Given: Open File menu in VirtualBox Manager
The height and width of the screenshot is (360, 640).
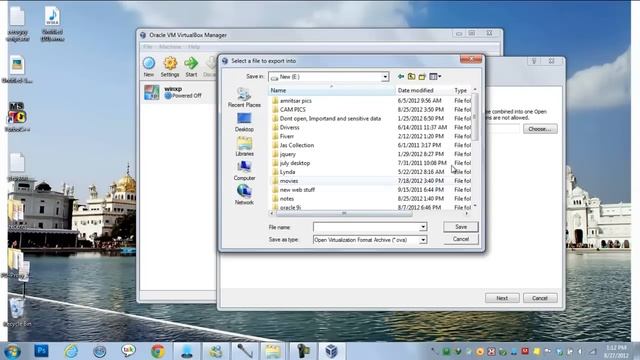Looking at the screenshot, I should coord(147,47).
